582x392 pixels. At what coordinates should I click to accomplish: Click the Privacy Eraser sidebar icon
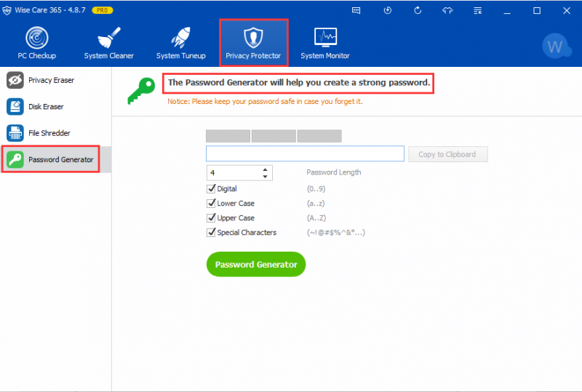point(15,80)
